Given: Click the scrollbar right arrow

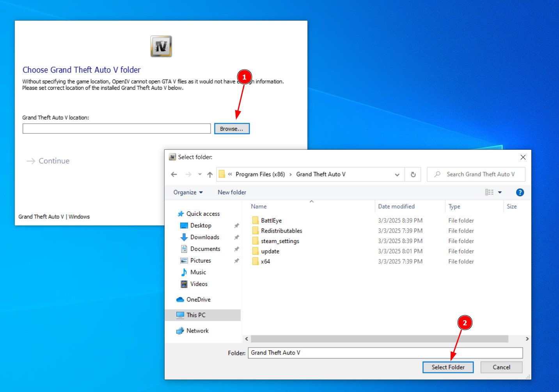Looking at the screenshot, I should coord(527,339).
